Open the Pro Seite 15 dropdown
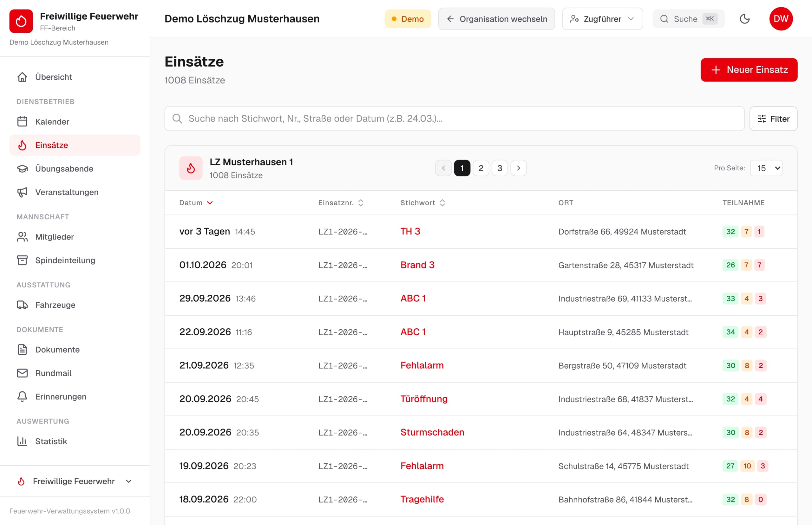The image size is (812, 525). point(766,168)
